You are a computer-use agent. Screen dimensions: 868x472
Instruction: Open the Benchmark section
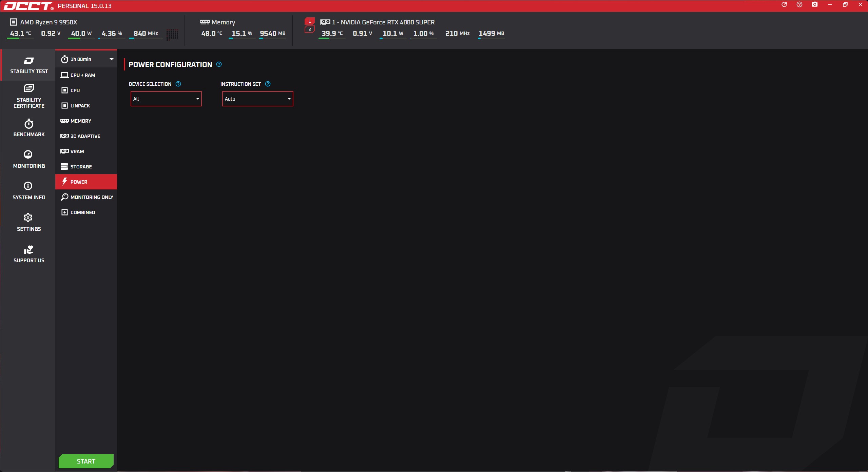coord(29,128)
